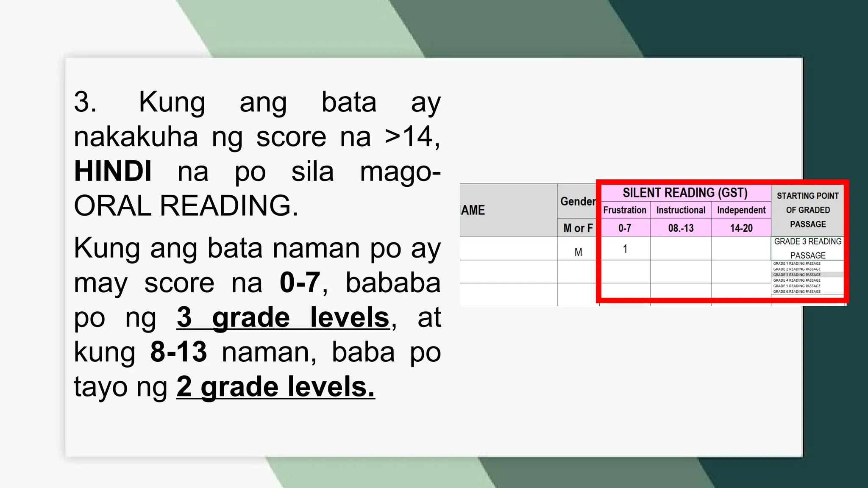Click the bold word HINDI in the slide
This screenshot has height=488, width=868.
click(113, 172)
